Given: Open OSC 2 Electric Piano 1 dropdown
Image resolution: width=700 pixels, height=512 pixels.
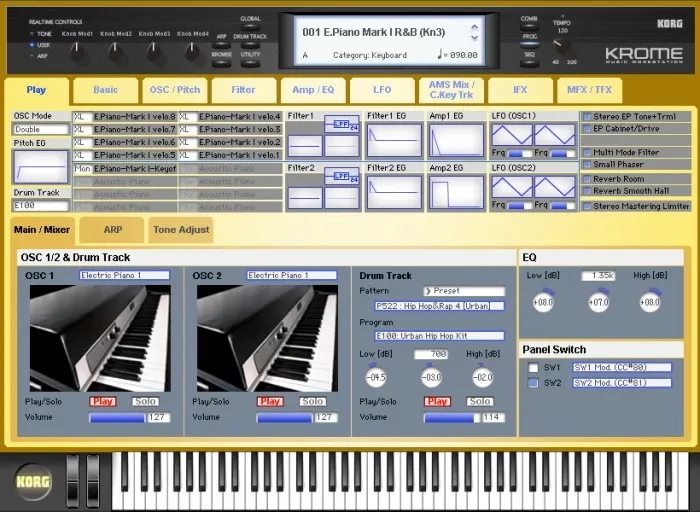Looking at the screenshot, I should [x=292, y=275].
